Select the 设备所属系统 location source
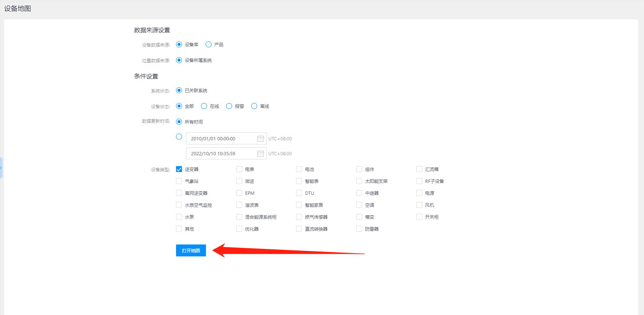The height and width of the screenshot is (315, 644). tap(179, 60)
